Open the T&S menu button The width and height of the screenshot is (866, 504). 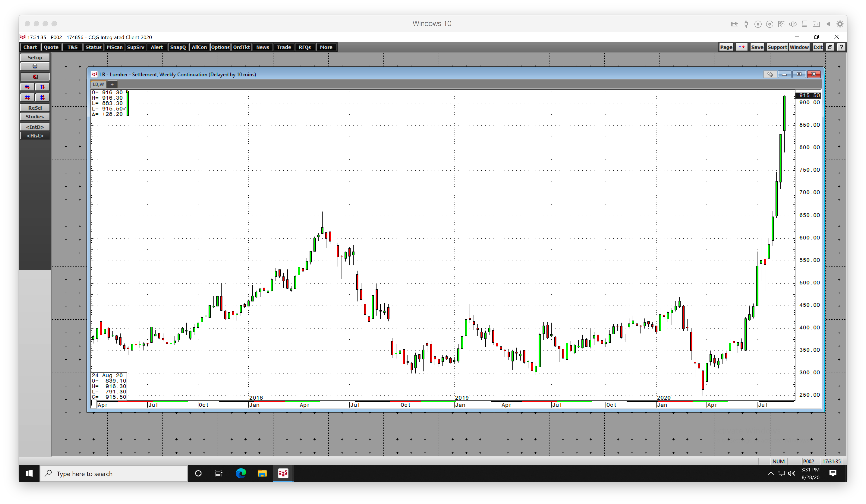coord(73,47)
